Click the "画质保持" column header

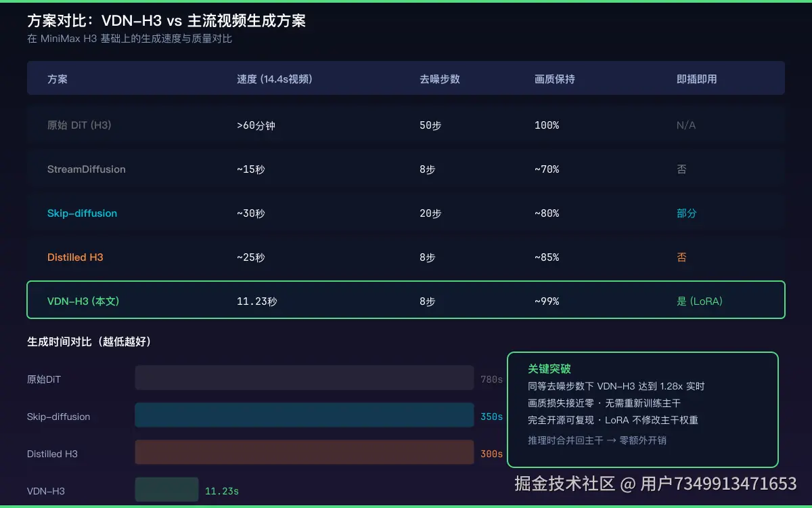555,79
